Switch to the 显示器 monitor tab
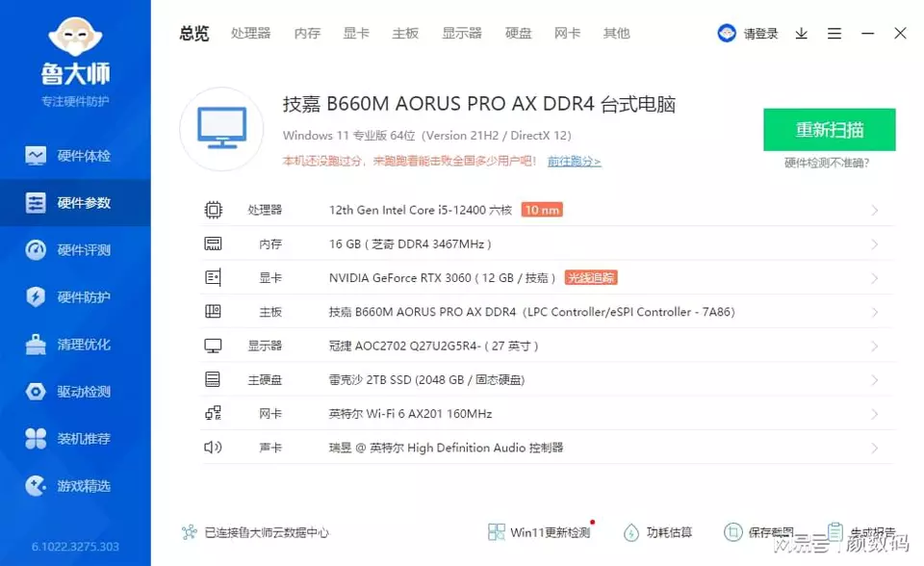The height and width of the screenshot is (566, 924). point(462,34)
